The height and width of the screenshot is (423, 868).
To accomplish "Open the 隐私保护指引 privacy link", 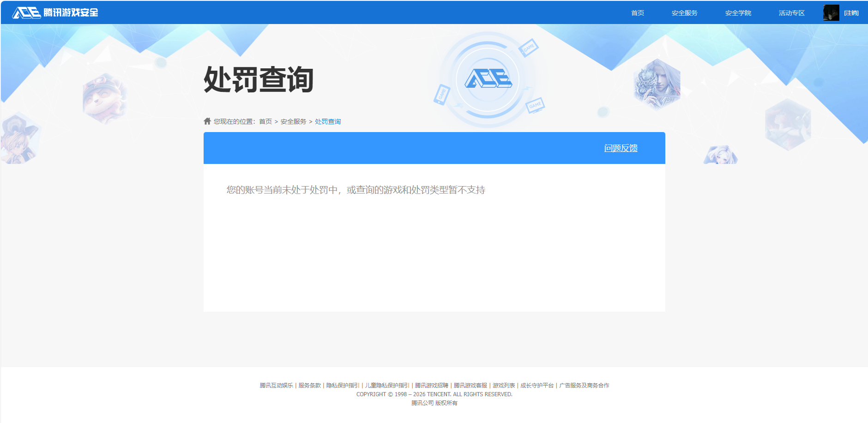I will (x=342, y=385).
